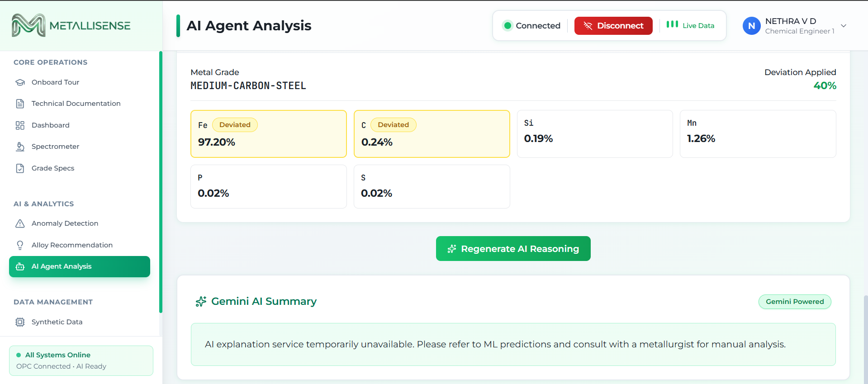868x384 pixels.
Task: Click Regenerate AI Reasoning button
Action: pyautogui.click(x=513, y=249)
